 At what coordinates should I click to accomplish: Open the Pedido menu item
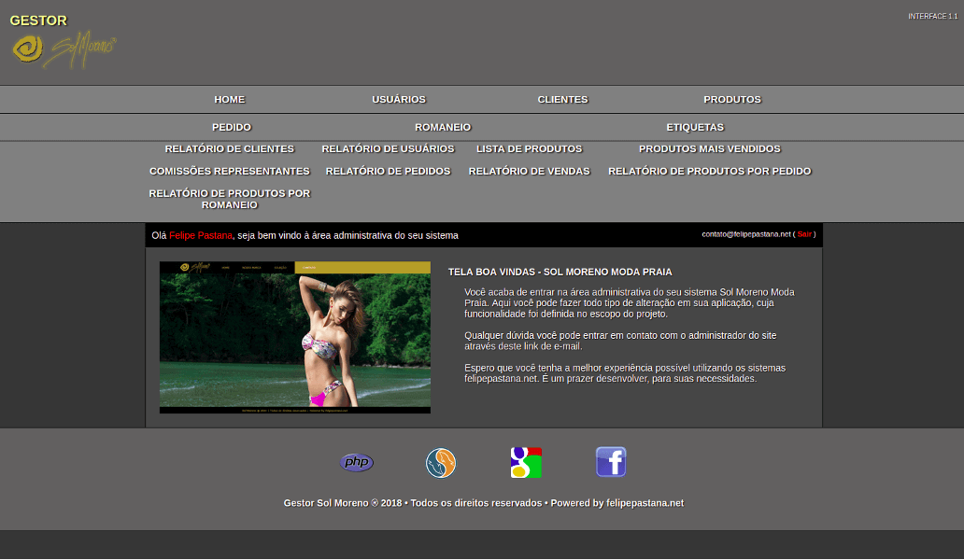click(232, 128)
